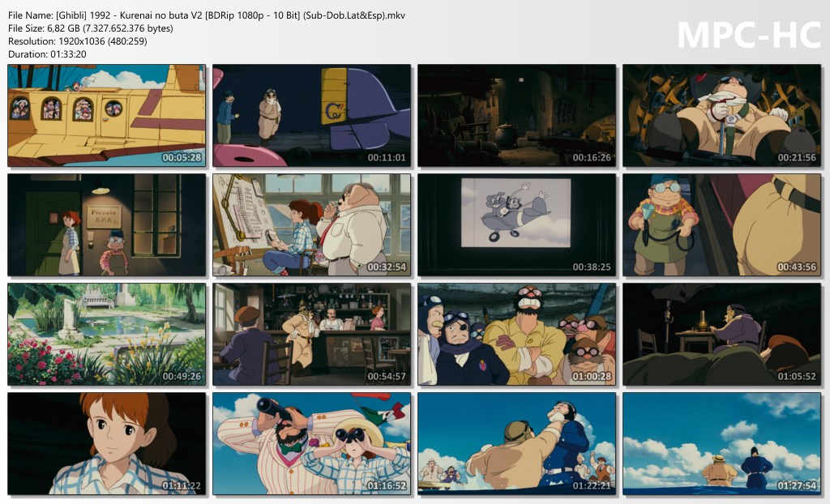This screenshot has height=504, width=830.
Task: Click the File Name text line
Action: [x=207, y=15]
